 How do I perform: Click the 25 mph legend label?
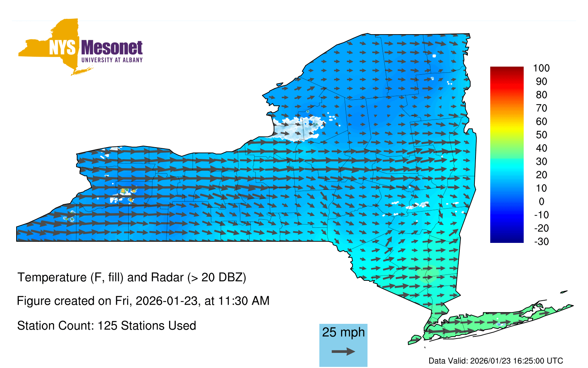(x=343, y=332)
